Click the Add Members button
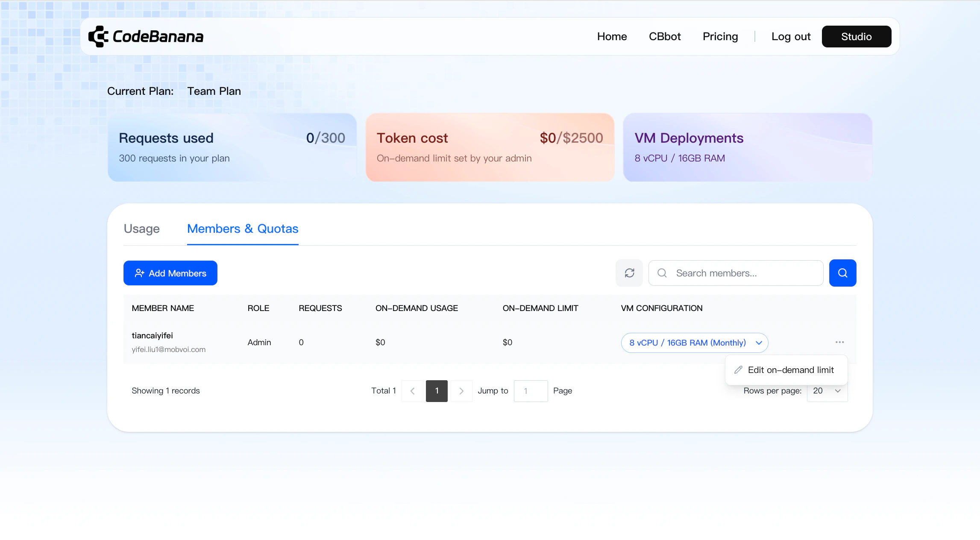This screenshot has height=540, width=980. [170, 273]
